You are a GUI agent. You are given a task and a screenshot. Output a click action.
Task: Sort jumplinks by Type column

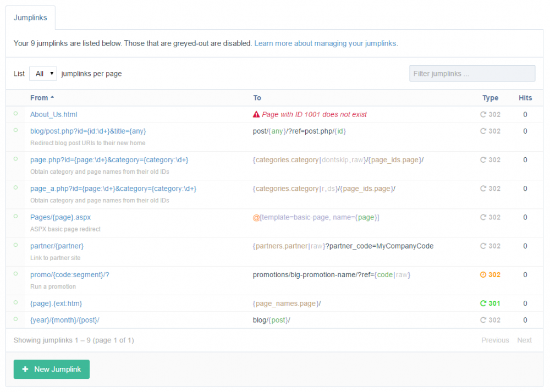pos(490,98)
